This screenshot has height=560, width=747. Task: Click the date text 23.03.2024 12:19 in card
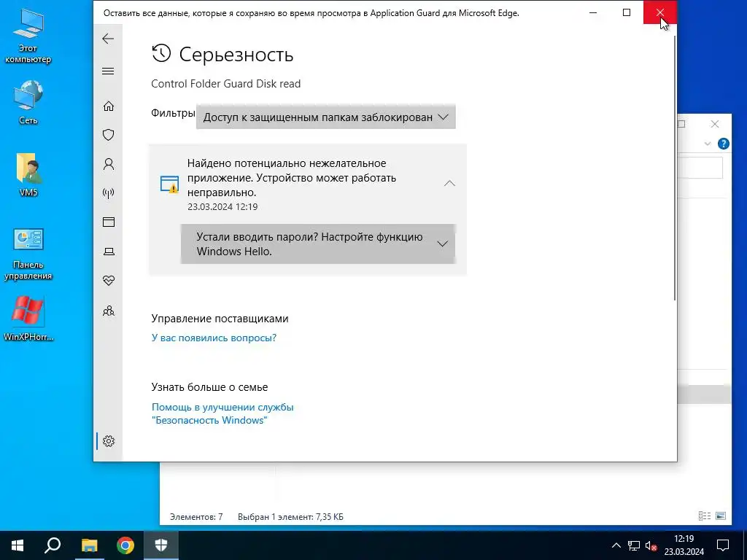(222, 206)
